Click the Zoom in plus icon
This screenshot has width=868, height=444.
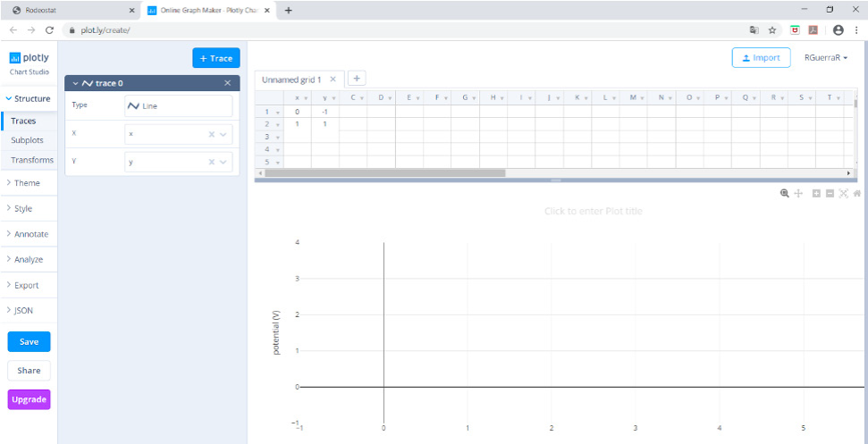coord(816,193)
